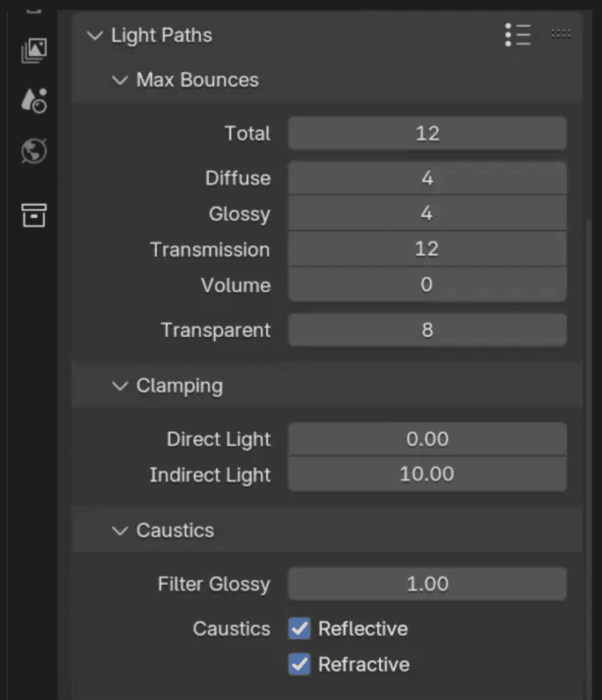Open the View Layer properties tab

pyautogui.click(x=34, y=50)
